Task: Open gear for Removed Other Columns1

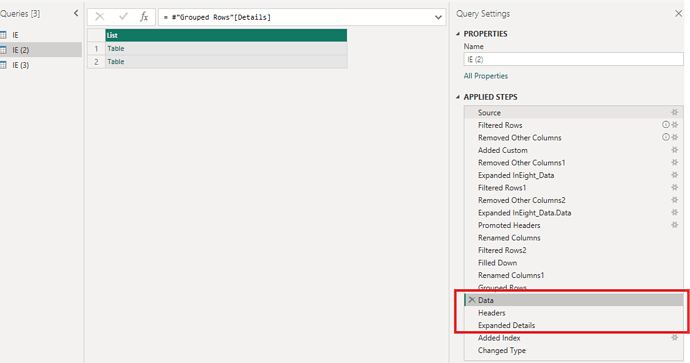Action: click(675, 162)
